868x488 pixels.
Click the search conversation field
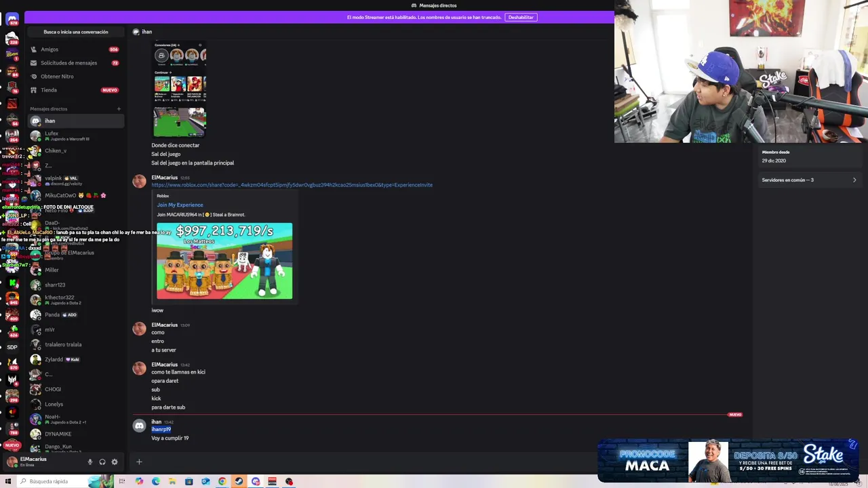(x=76, y=32)
